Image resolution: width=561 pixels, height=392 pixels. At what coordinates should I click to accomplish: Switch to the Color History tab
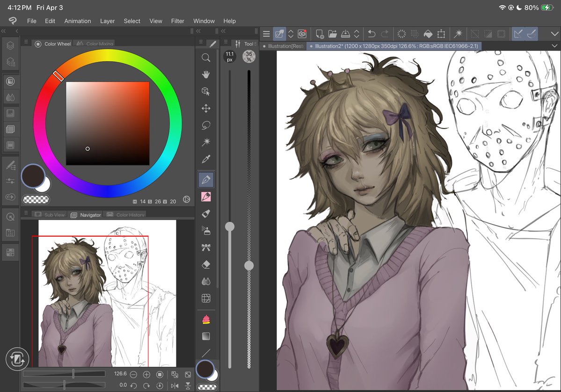click(x=126, y=215)
